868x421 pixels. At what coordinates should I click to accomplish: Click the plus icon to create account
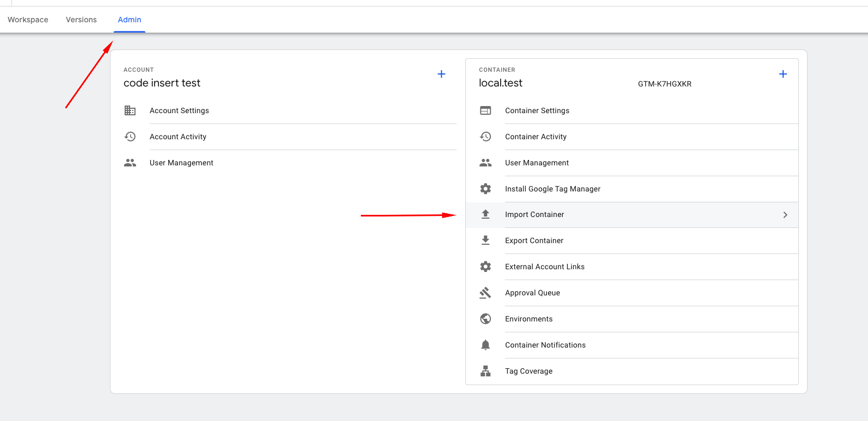441,74
